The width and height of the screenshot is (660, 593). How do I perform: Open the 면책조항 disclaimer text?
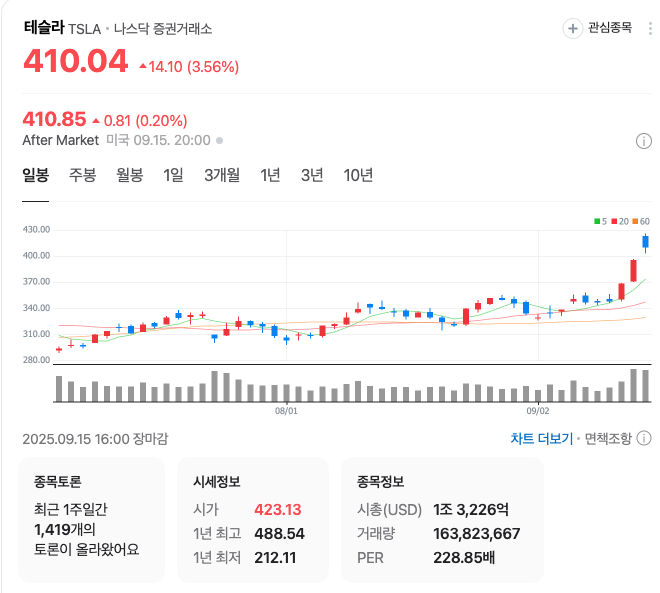pyautogui.click(x=608, y=439)
